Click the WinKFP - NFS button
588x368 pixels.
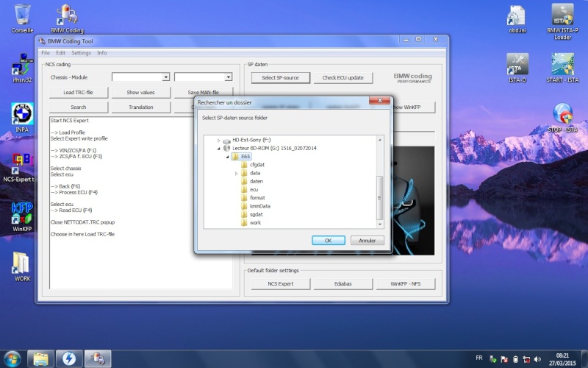click(406, 284)
